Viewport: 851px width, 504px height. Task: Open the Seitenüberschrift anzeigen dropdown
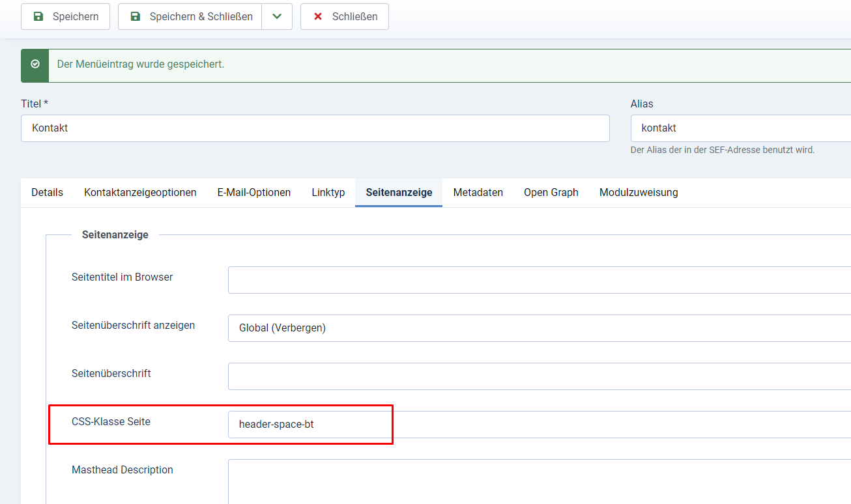pyautogui.click(x=539, y=328)
